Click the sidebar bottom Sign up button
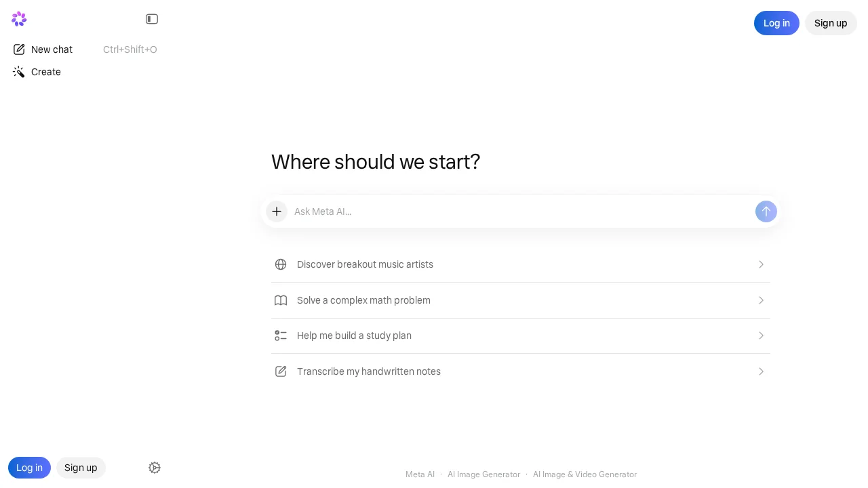Image resolution: width=868 pixels, height=488 pixels. tap(81, 468)
